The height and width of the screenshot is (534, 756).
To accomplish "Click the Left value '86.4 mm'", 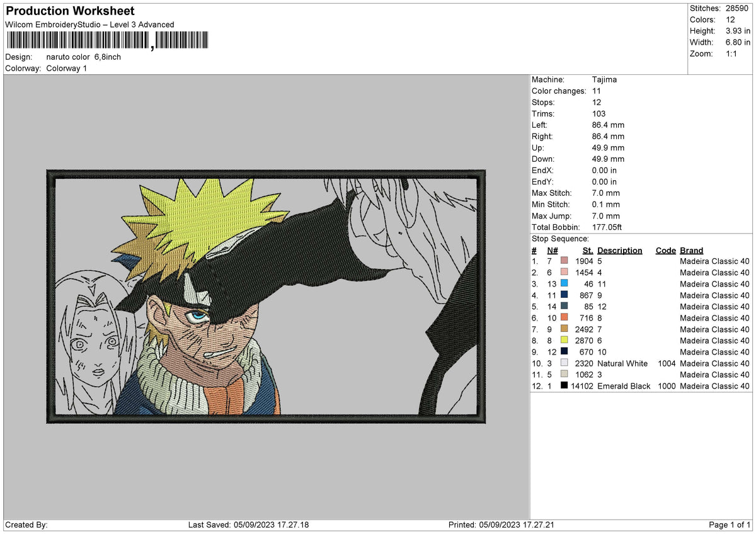I will point(609,125).
